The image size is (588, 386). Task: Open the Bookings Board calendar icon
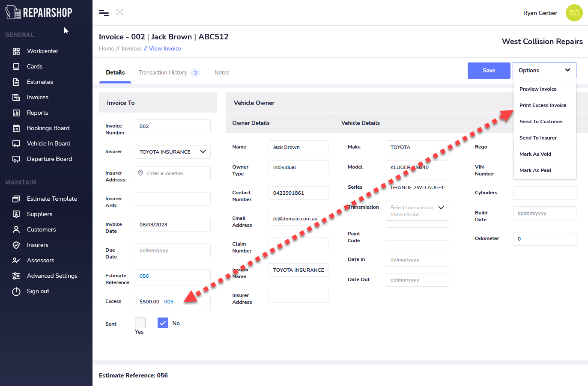tap(16, 128)
